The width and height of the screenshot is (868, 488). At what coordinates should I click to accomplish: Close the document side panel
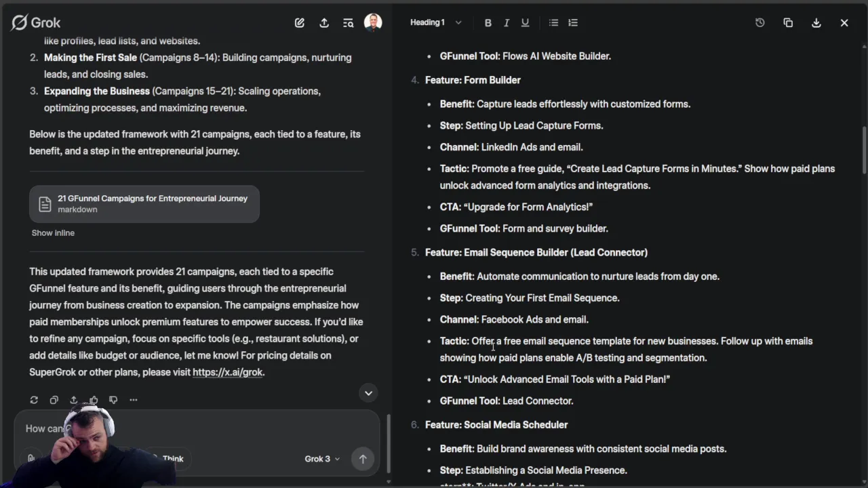click(x=844, y=23)
